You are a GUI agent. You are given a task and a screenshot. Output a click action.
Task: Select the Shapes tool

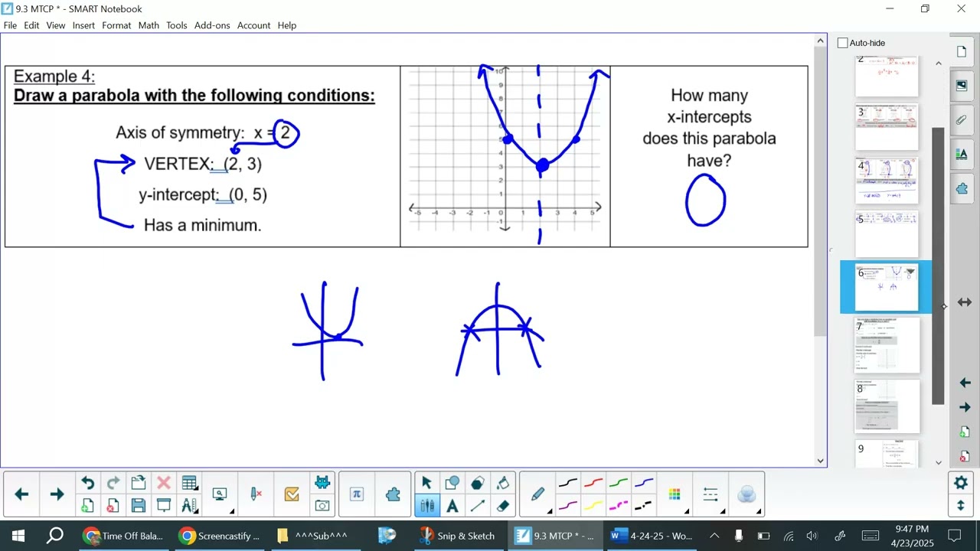point(452,483)
